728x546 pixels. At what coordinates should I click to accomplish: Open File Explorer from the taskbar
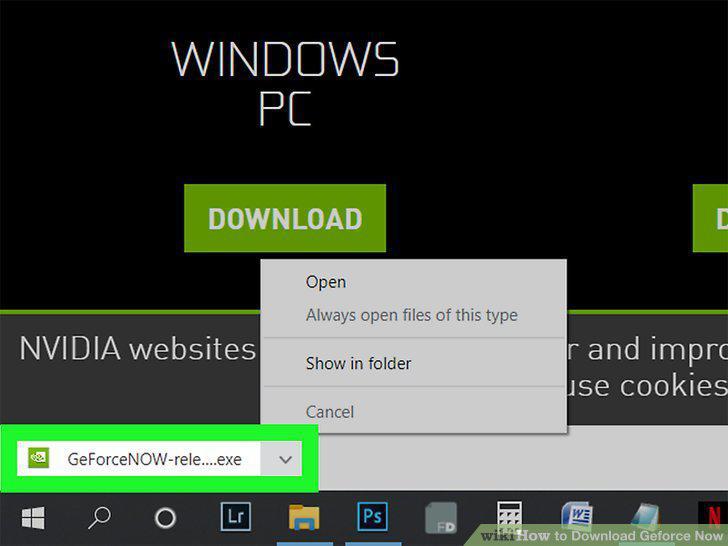coord(304,518)
